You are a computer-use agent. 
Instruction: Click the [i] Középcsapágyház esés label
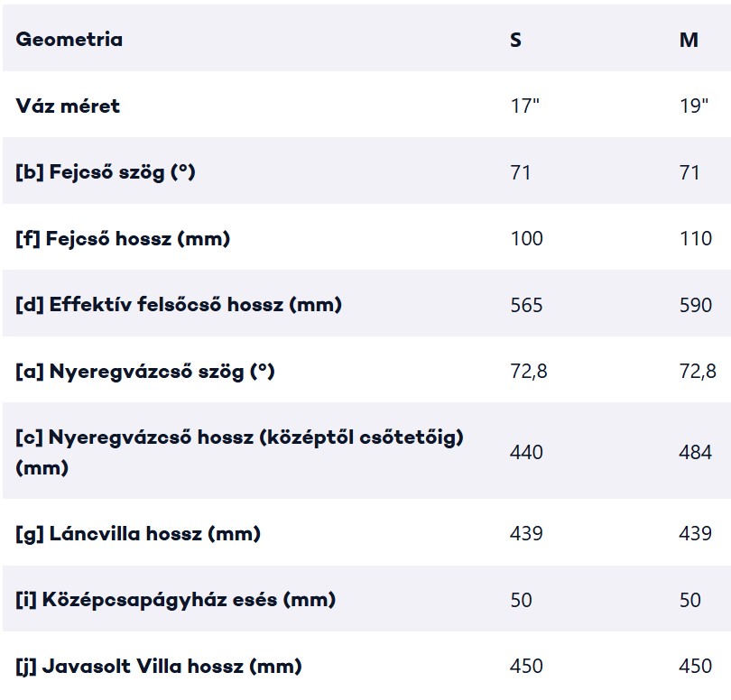tap(176, 599)
